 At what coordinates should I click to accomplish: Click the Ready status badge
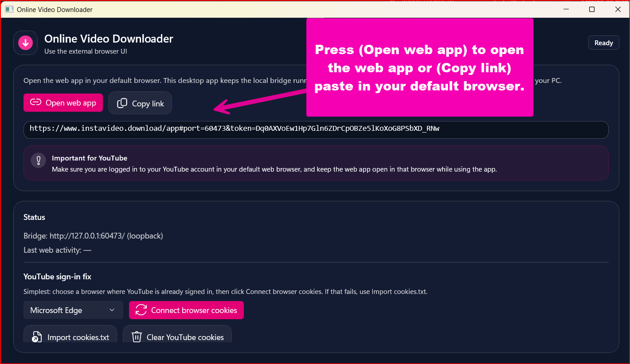click(x=603, y=43)
